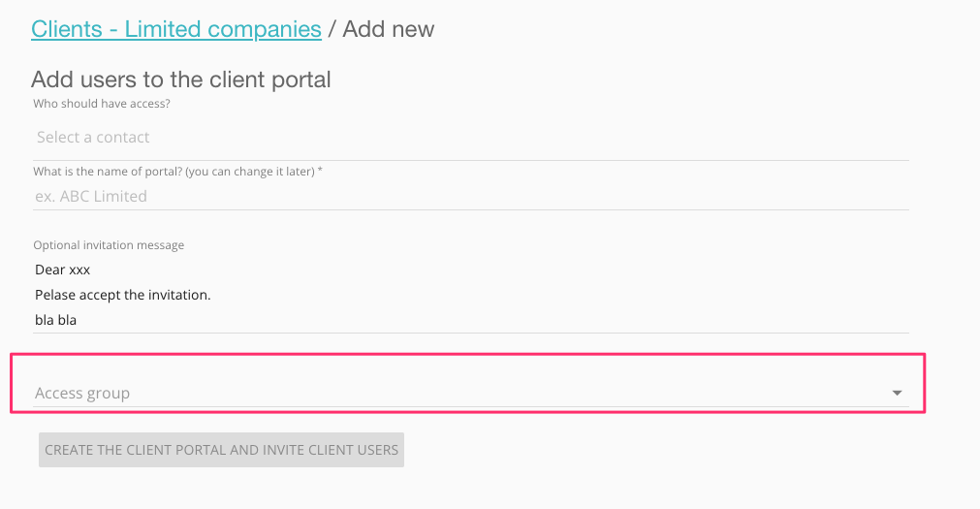The height and width of the screenshot is (509, 980).
Task: Click the word 'Clients' in the breadcrumb
Action: pyautogui.click(x=64, y=29)
